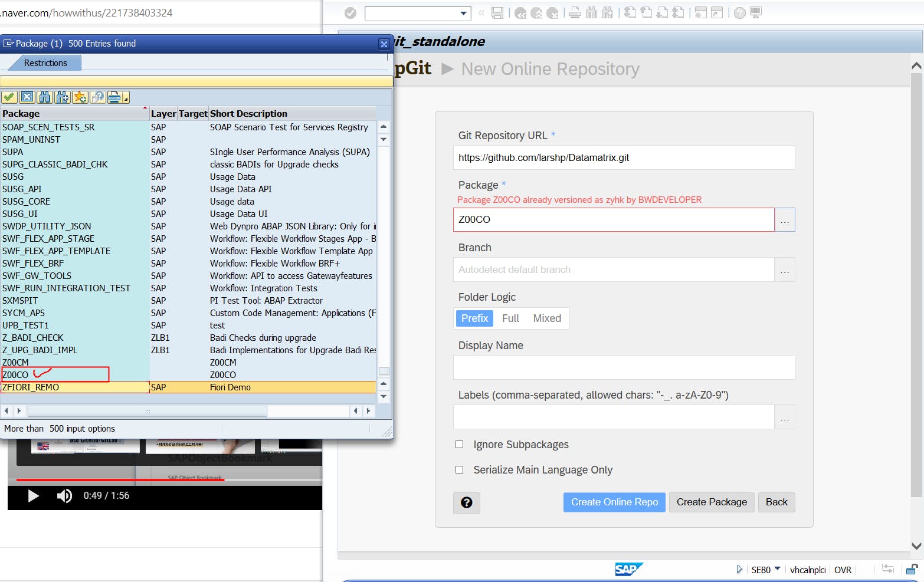Click the Package list horizontal scrollbar
The image size is (924, 582).
tap(148, 411)
